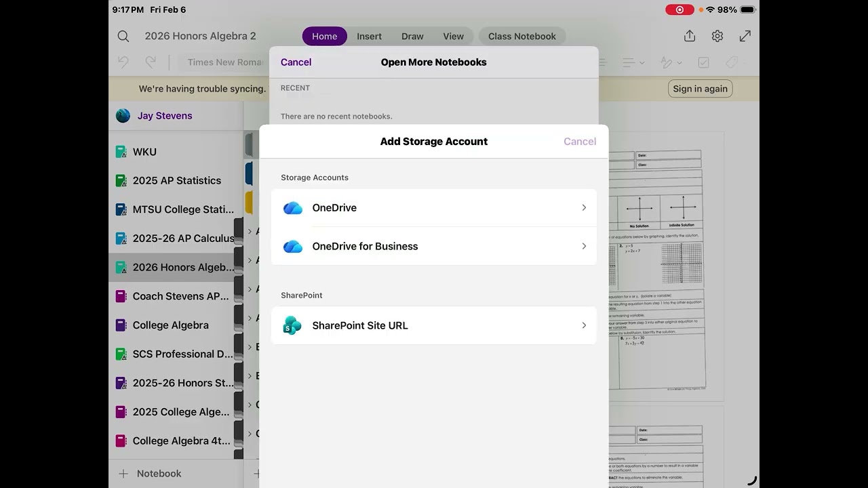The width and height of the screenshot is (868, 488).
Task: Click the OneDrive cloud icon
Action: point(292,208)
